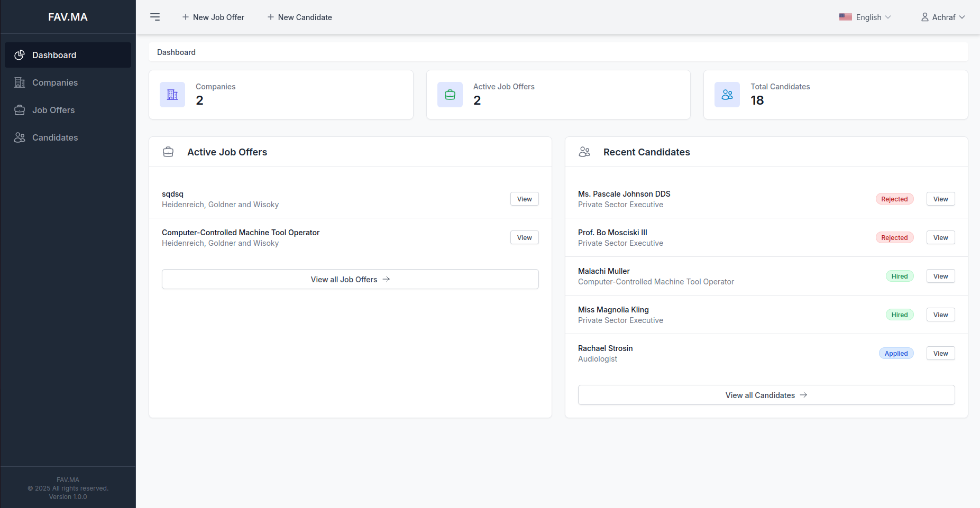Click the Total Candidates people stat icon

coord(727,95)
